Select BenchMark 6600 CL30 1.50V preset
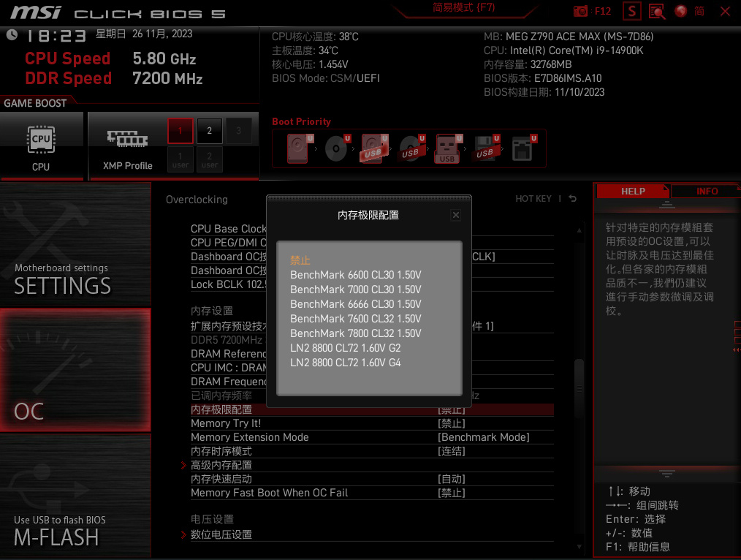This screenshot has height=560, width=741. [355, 275]
